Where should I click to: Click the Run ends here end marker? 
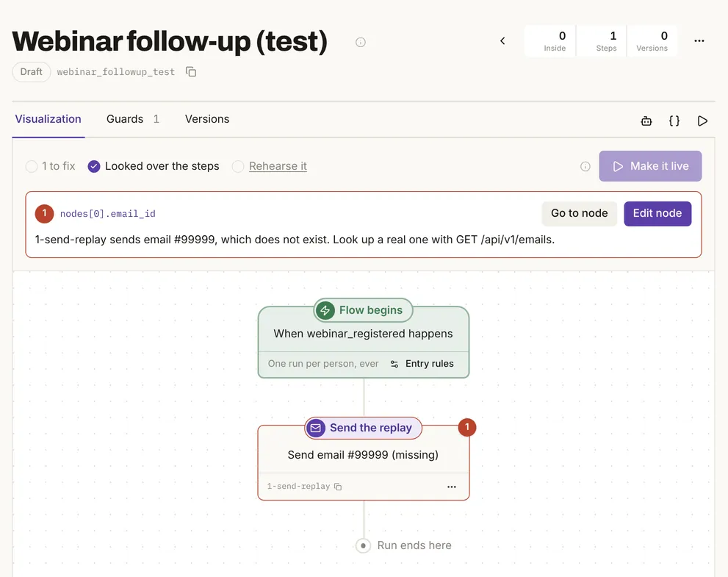363,545
